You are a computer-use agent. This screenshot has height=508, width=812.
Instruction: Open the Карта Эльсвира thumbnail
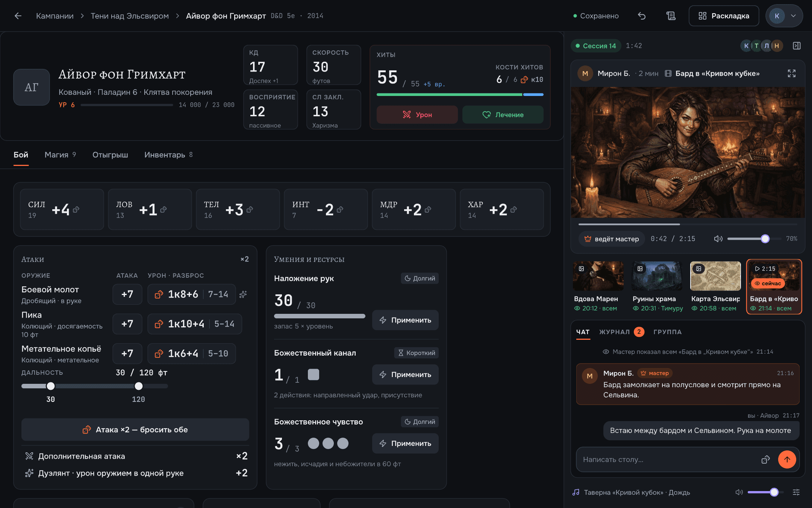(716, 287)
